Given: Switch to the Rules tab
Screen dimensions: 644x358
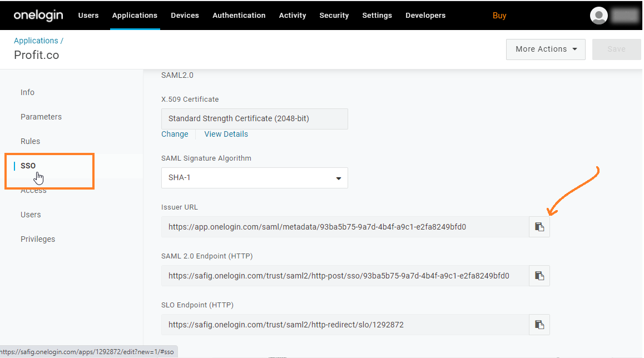Looking at the screenshot, I should point(31,141).
